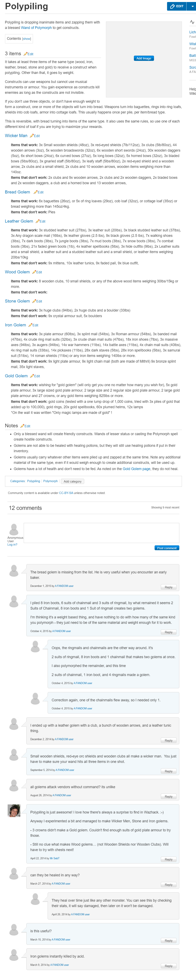This screenshot has height=980, width=196.
Task: Click the Add Image button
Action: point(144,58)
